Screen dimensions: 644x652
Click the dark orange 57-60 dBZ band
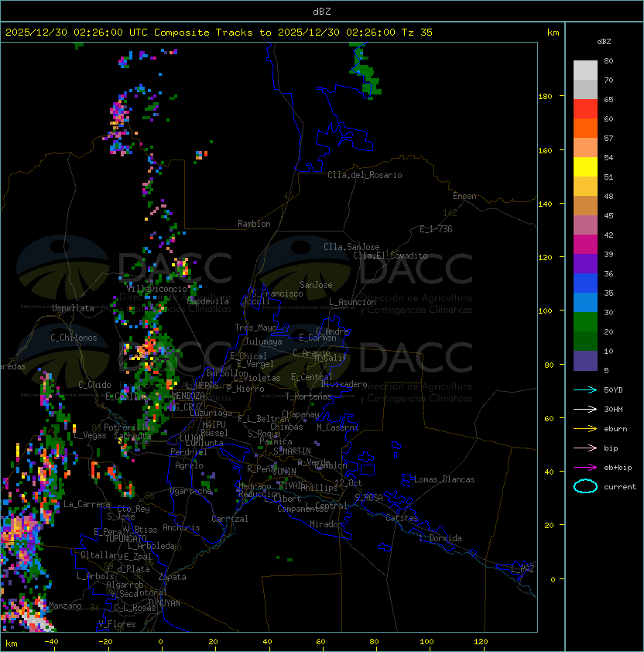pyautogui.click(x=585, y=129)
